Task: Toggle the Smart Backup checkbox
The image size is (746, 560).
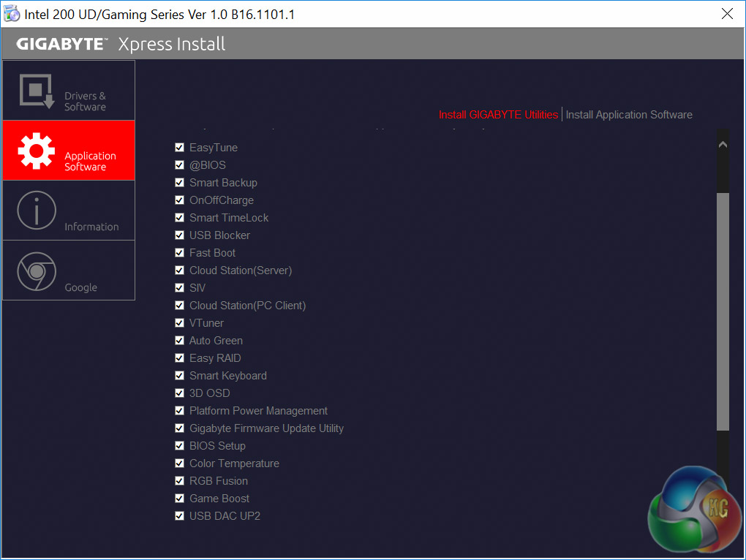Action: [x=179, y=183]
